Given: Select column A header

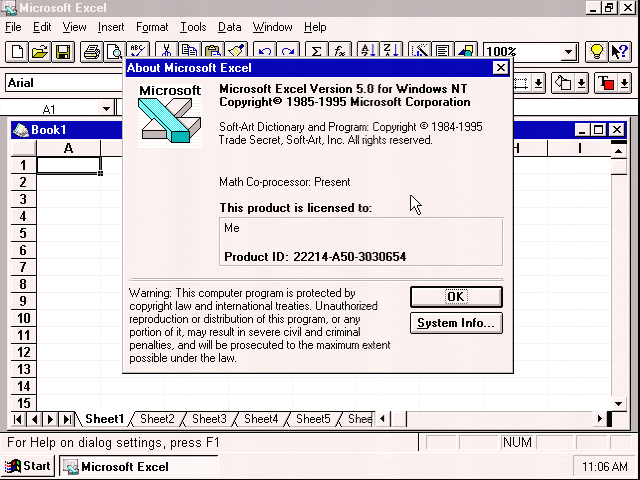Looking at the screenshot, I should 68,148.
